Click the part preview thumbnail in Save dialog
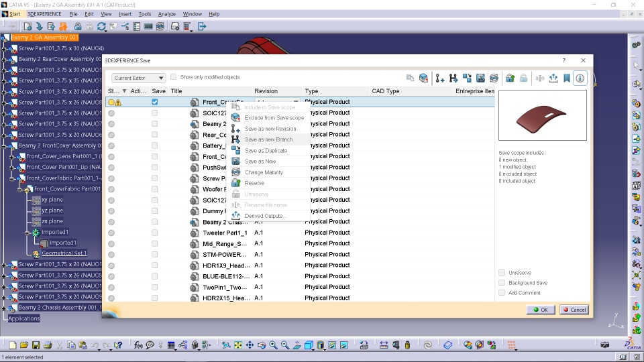 [x=543, y=115]
